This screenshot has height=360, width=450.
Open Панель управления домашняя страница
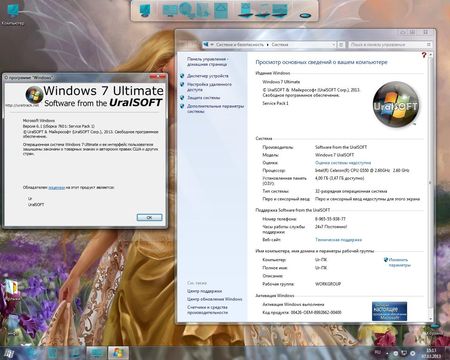point(207,61)
